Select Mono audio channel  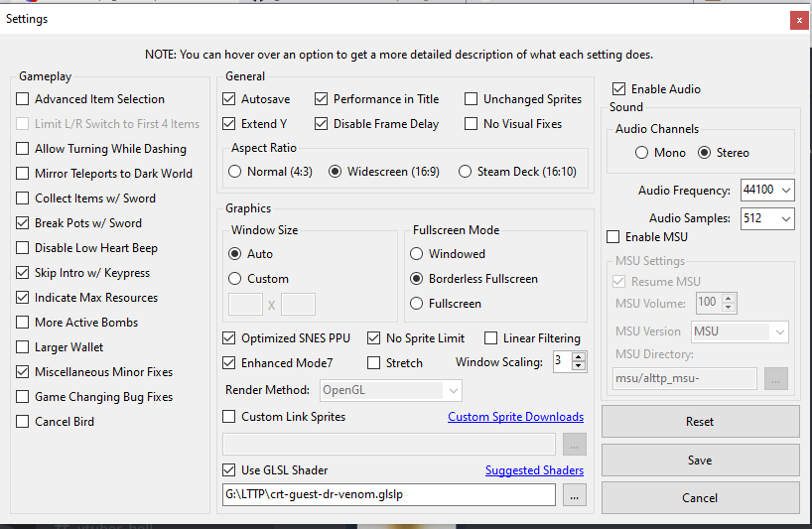[641, 153]
